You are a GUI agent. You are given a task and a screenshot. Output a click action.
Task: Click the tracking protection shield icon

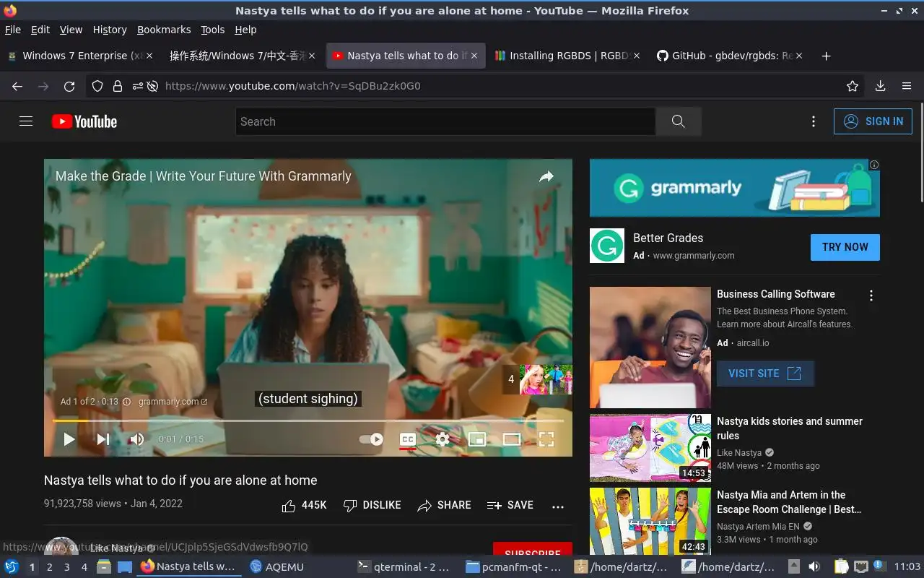(x=97, y=86)
